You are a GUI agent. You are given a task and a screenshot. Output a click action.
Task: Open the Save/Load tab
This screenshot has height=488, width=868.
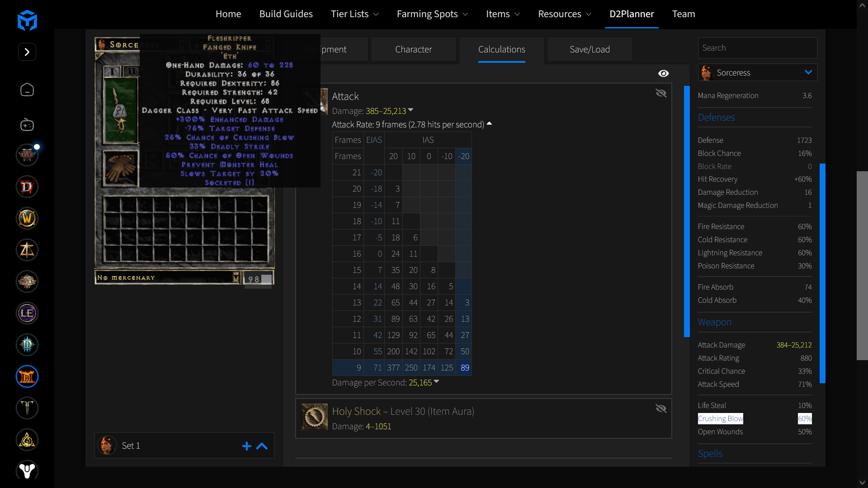point(590,49)
